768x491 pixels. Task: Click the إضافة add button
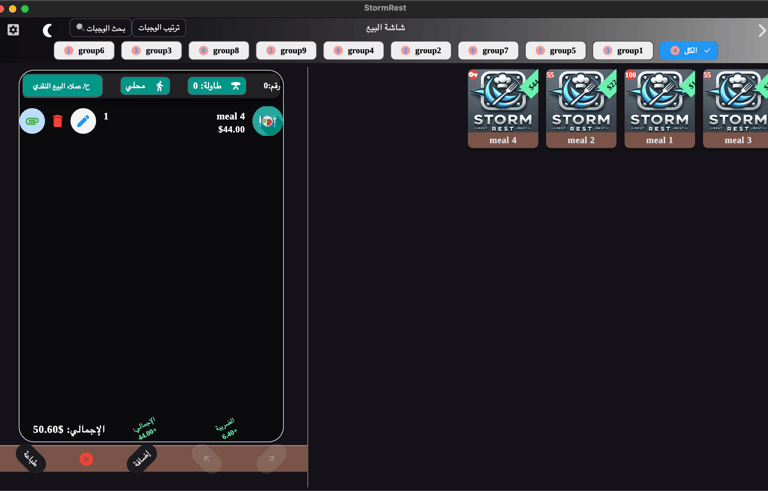tap(142, 459)
